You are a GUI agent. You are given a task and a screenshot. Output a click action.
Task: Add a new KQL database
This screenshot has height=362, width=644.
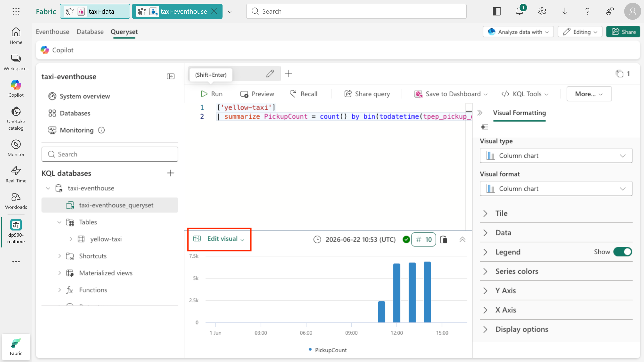[x=170, y=173]
